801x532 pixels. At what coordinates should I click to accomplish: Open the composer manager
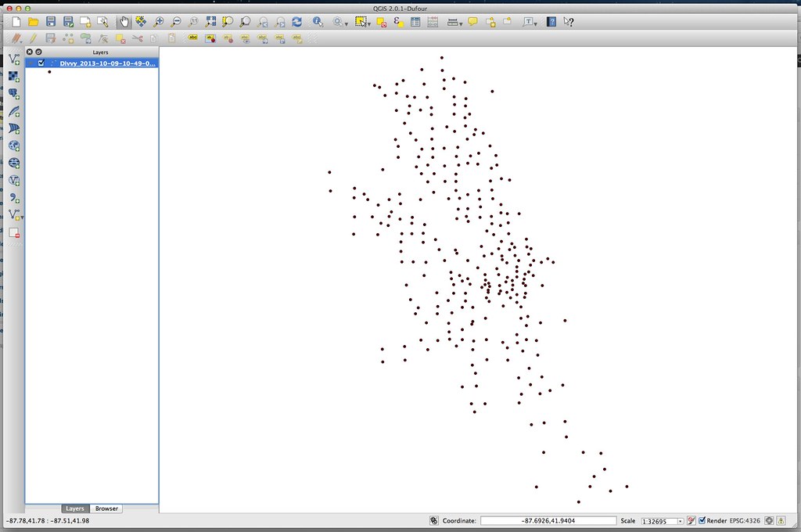click(102, 21)
